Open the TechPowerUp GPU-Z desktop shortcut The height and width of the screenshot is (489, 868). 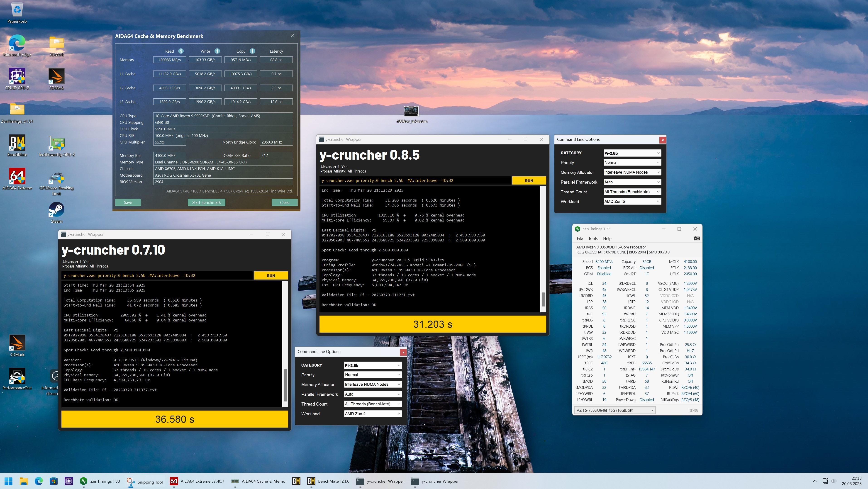pos(57,143)
